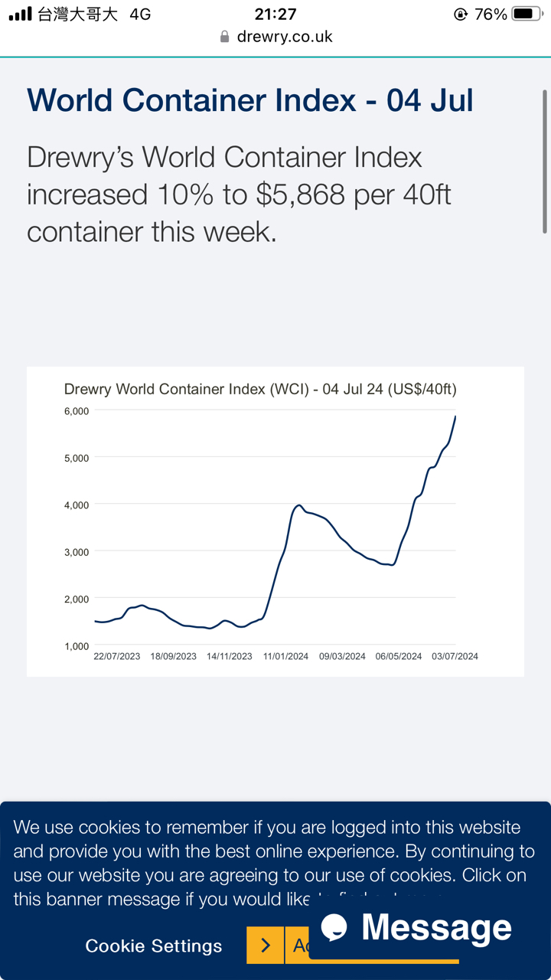Tap the WCI line chart image
Screen dimensions: 551x980
point(275,528)
